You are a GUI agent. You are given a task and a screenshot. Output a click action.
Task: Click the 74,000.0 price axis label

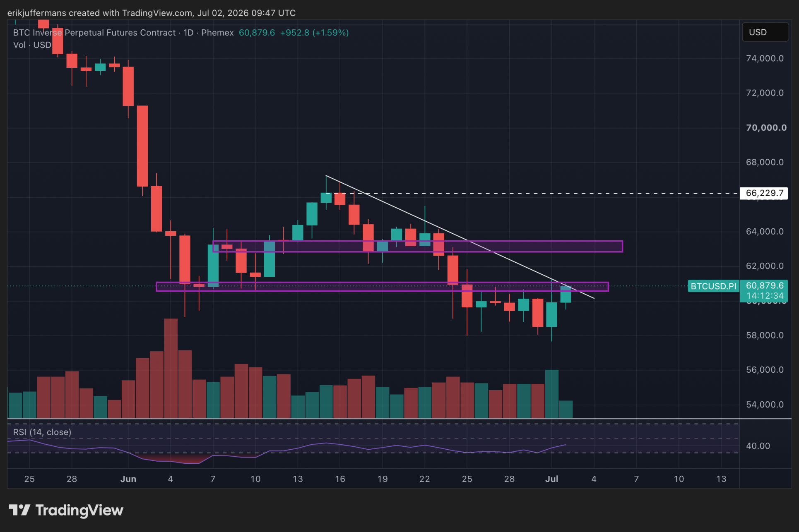click(x=765, y=58)
